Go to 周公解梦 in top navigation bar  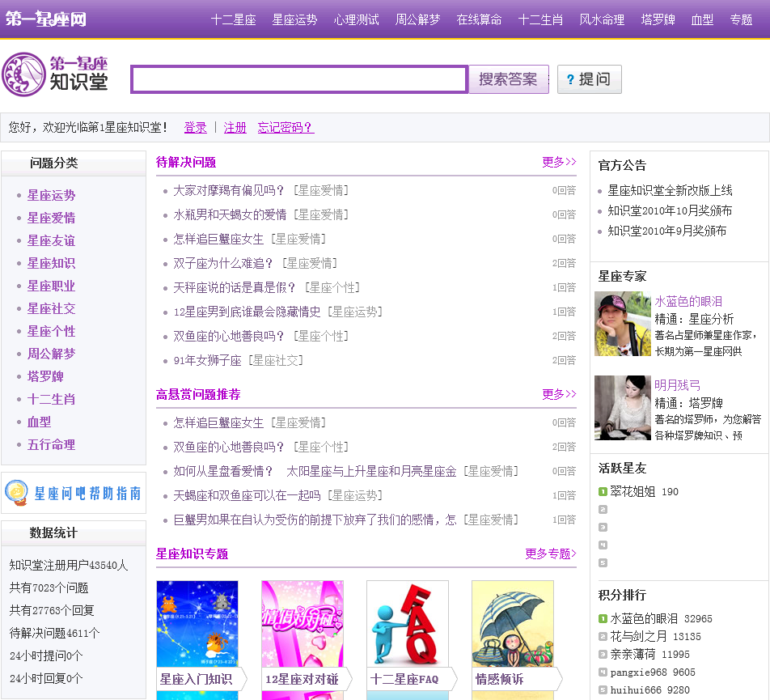[x=417, y=19]
